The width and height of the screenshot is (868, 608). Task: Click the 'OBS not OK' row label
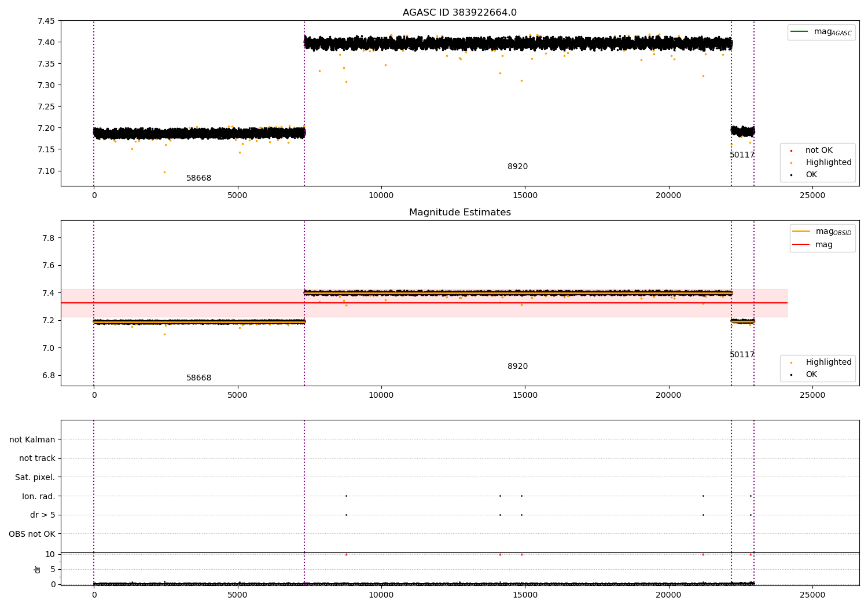(32, 534)
